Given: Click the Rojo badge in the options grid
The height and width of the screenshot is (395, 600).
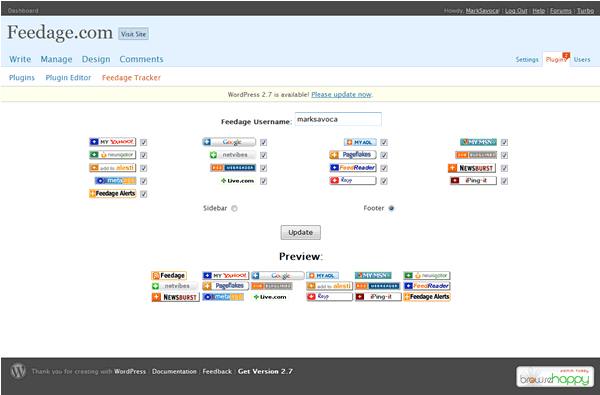Looking at the screenshot, I should click(x=353, y=180).
